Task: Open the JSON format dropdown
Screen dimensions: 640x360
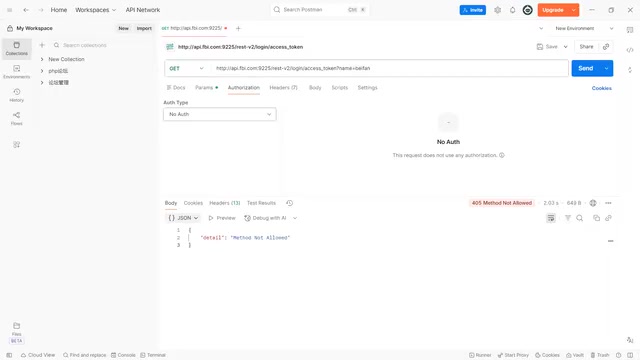Action: click(183, 218)
